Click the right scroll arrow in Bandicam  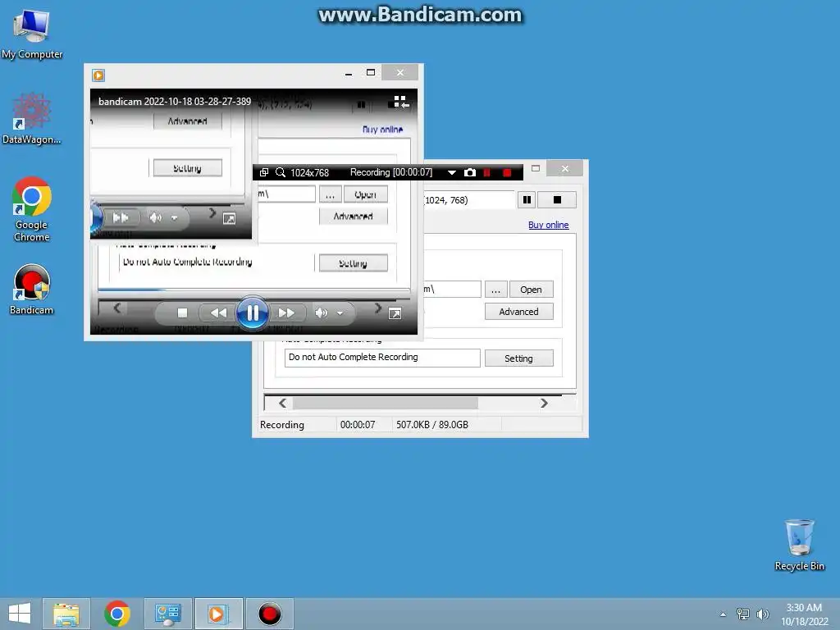(x=544, y=403)
